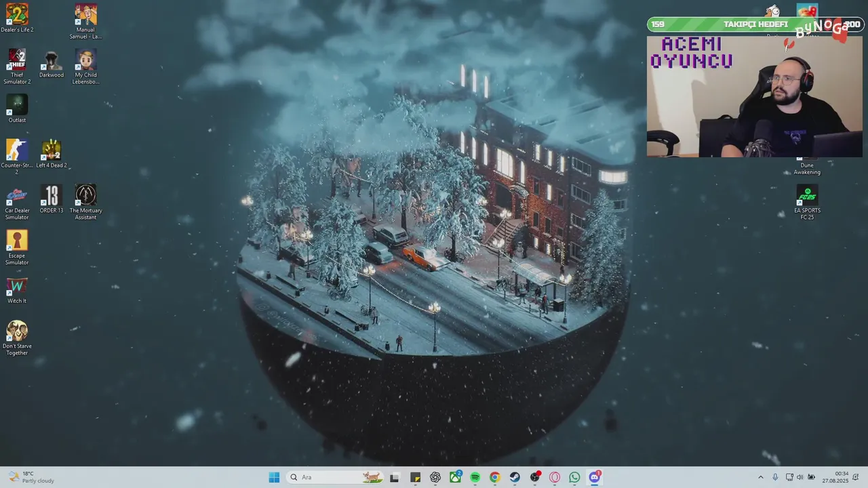The height and width of the screenshot is (488, 868).
Task: Open WhatsApp from the taskbar
Action: click(575, 477)
